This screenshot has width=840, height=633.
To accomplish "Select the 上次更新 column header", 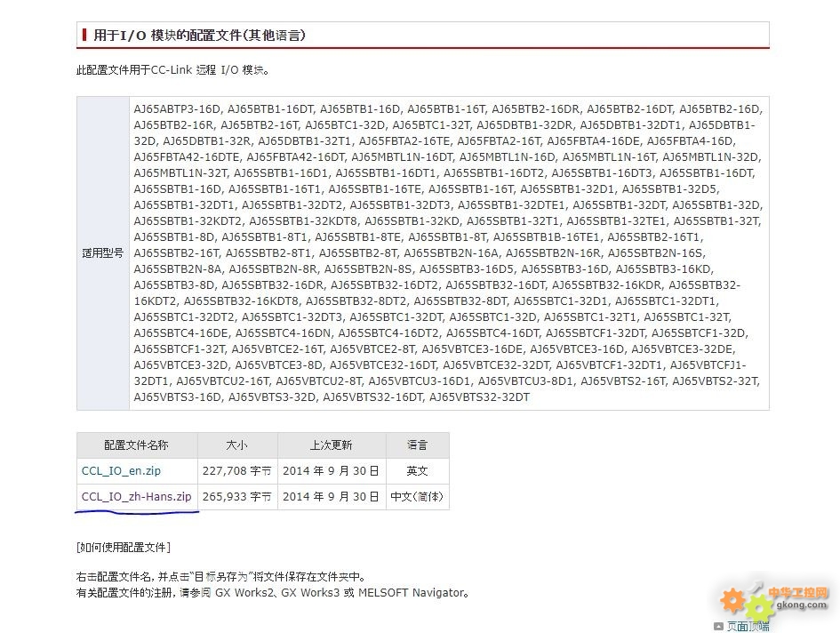I will coord(331,445).
